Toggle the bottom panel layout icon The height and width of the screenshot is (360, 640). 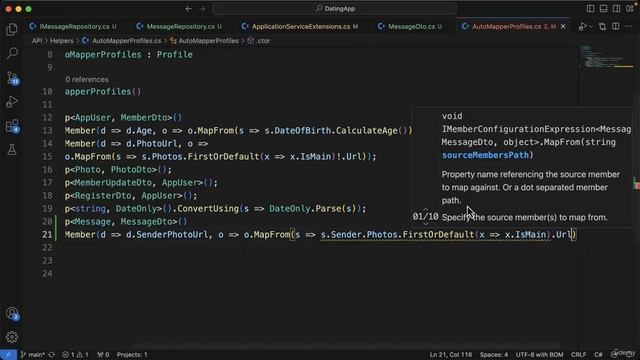pos(603,9)
